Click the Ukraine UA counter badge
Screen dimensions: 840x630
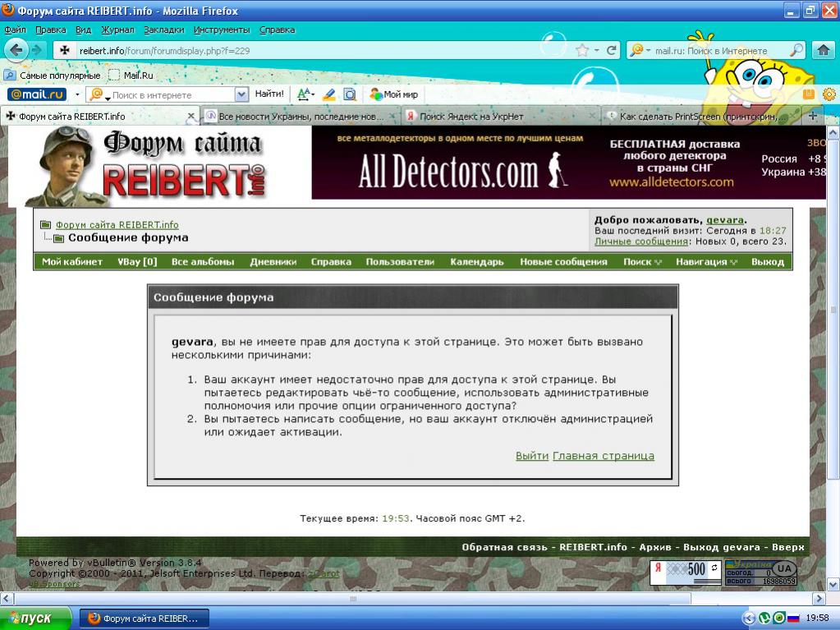(761, 573)
